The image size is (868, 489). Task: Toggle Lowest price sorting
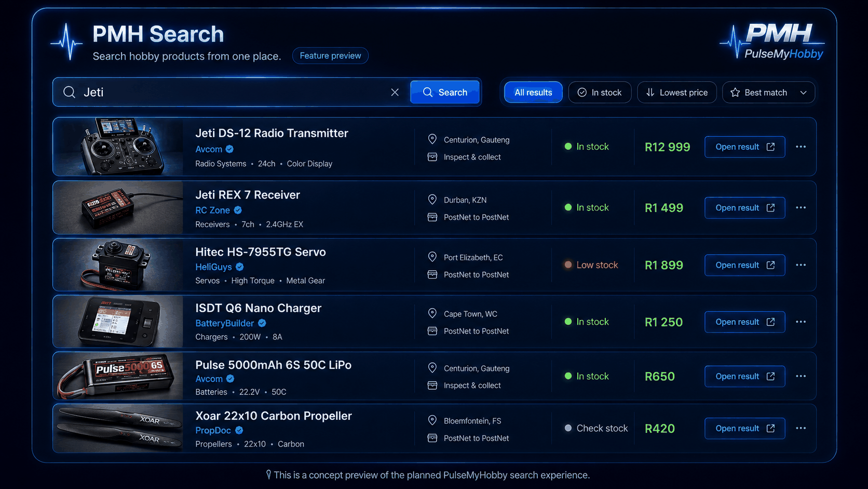coord(677,92)
